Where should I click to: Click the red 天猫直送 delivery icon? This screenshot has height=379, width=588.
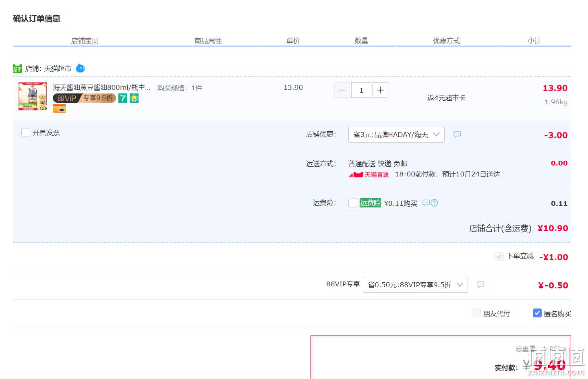[369, 174]
